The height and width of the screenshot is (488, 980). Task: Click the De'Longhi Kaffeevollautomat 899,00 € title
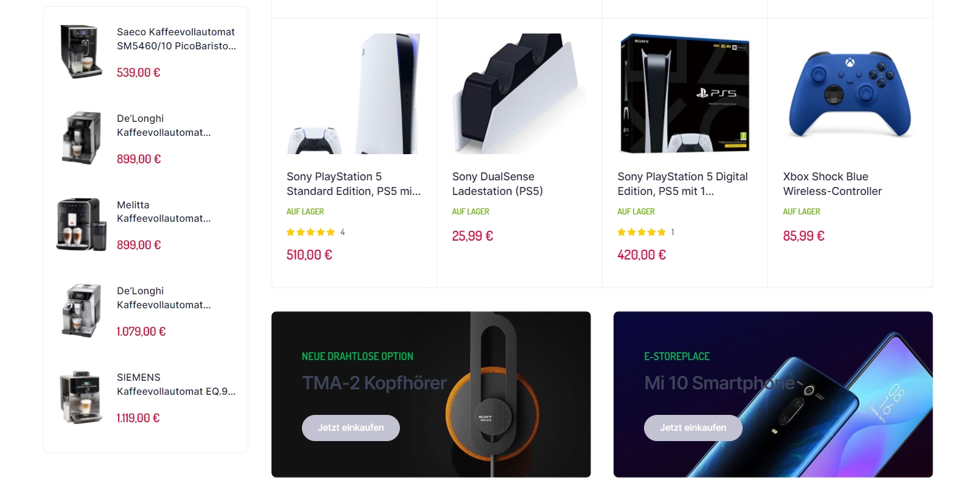point(164,126)
